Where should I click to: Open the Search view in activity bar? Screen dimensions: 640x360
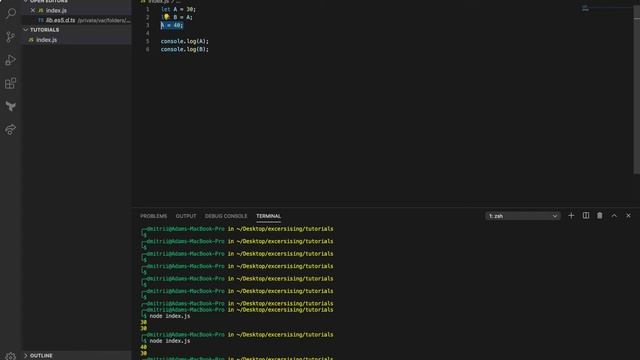(11, 13)
